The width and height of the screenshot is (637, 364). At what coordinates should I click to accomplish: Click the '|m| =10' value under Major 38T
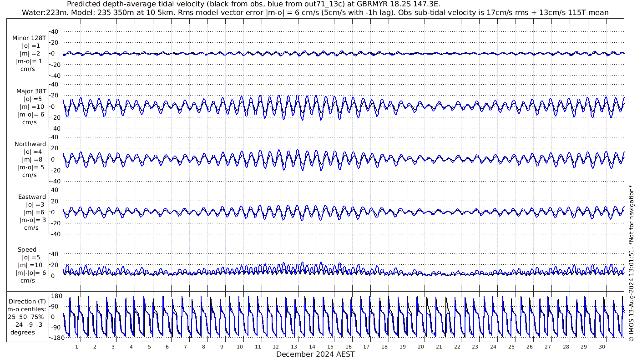(x=31, y=106)
